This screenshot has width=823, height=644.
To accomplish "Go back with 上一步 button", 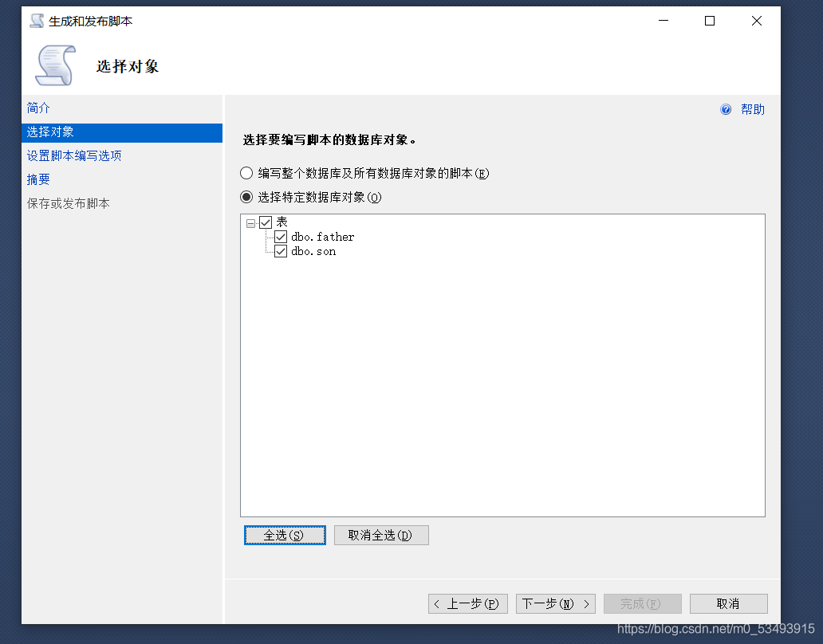I will coord(468,604).
